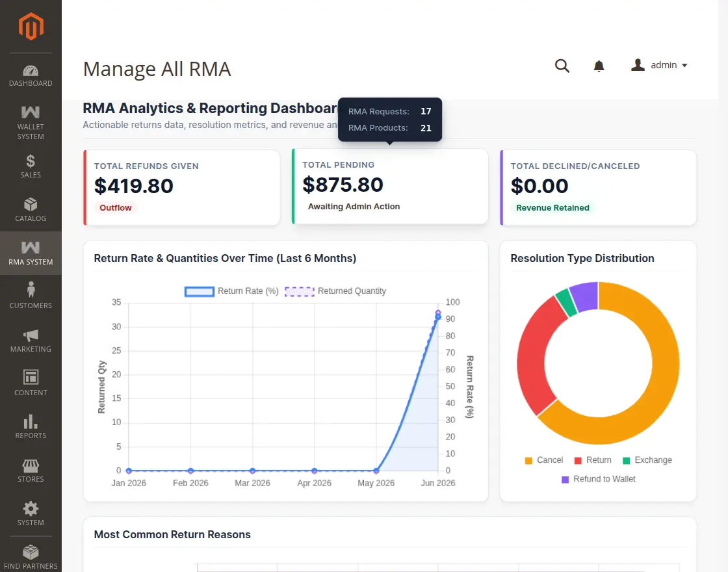Open the Content sidebar menu

31,383
